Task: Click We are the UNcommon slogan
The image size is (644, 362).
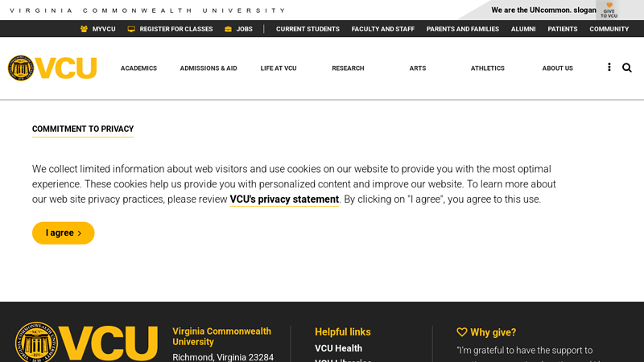Action: coord(544,10)
